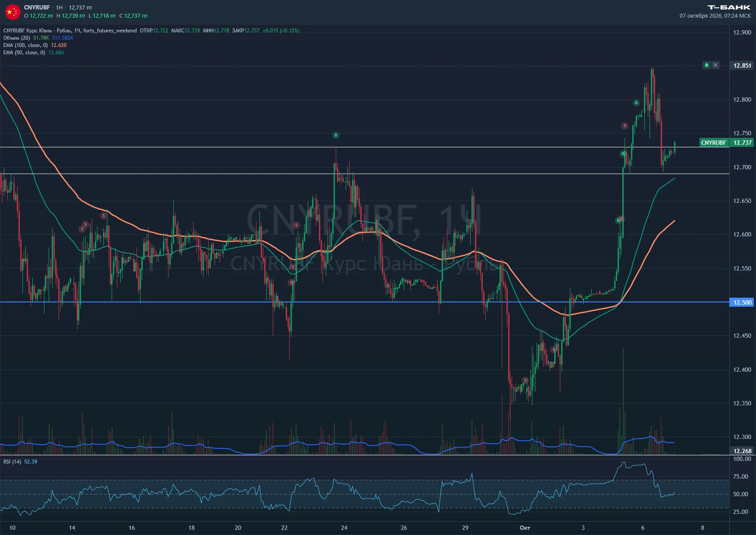Image resolution: width=756 pixels, height=535 pixels.
Task: Select the blue horizontal line at 12.500
Action: pyautogui.click(x=364, y=302)
